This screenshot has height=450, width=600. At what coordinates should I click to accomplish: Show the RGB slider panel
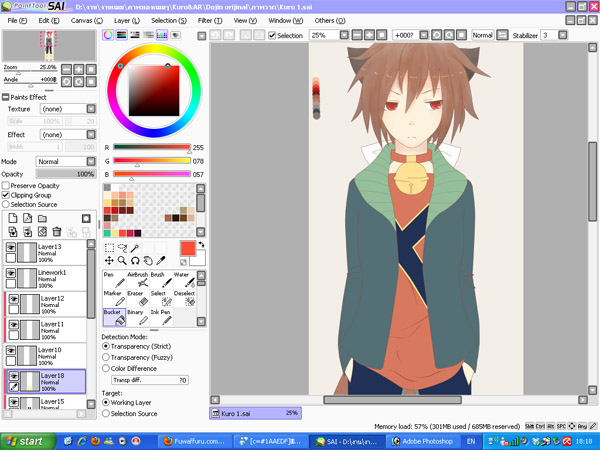pos(122,35)
